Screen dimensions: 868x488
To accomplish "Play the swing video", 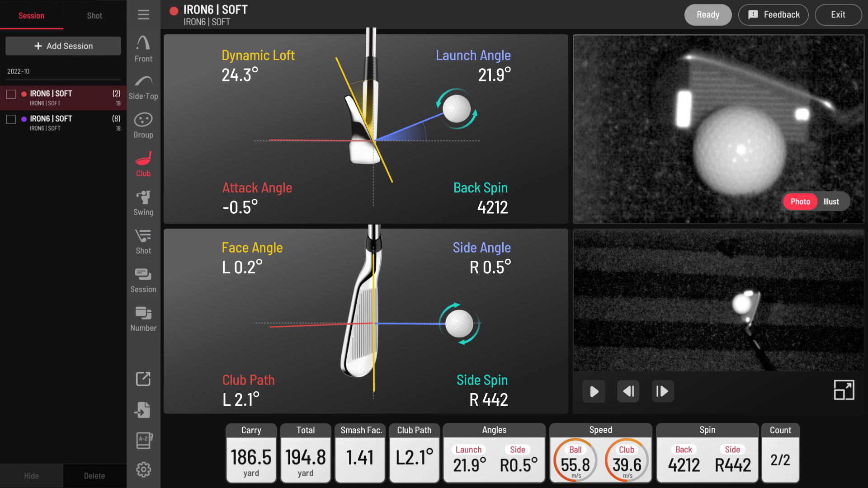I will tap(594, 391).
